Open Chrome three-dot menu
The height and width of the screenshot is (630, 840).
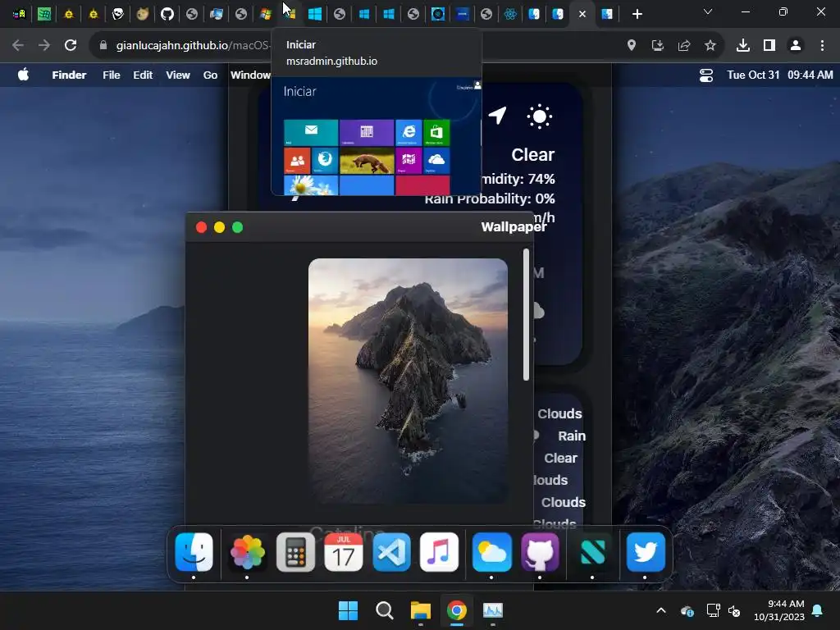(822, 46)
